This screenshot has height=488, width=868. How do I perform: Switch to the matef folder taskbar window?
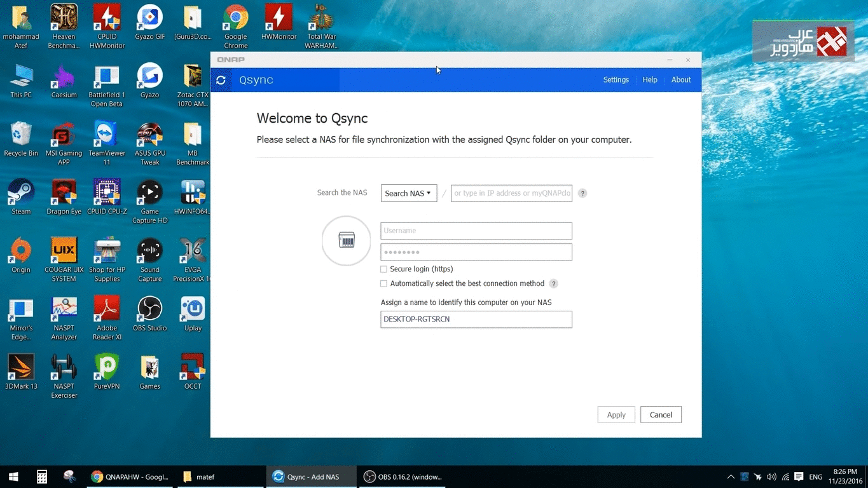[x=220, y=477]
